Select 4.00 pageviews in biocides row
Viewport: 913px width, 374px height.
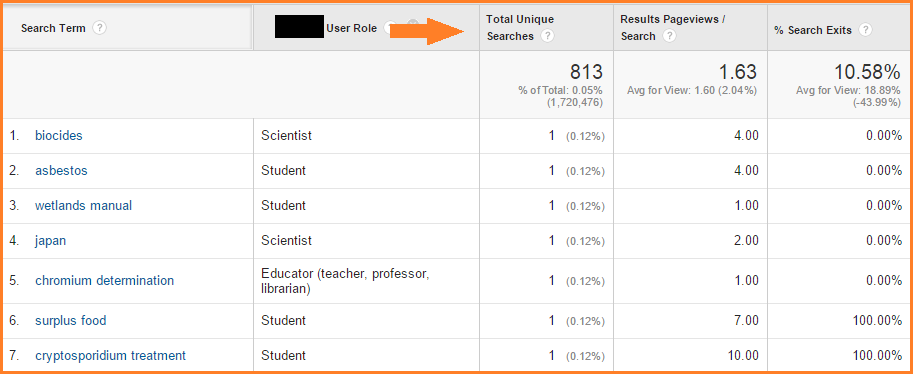pyautogui.click(x=747, y=136)
